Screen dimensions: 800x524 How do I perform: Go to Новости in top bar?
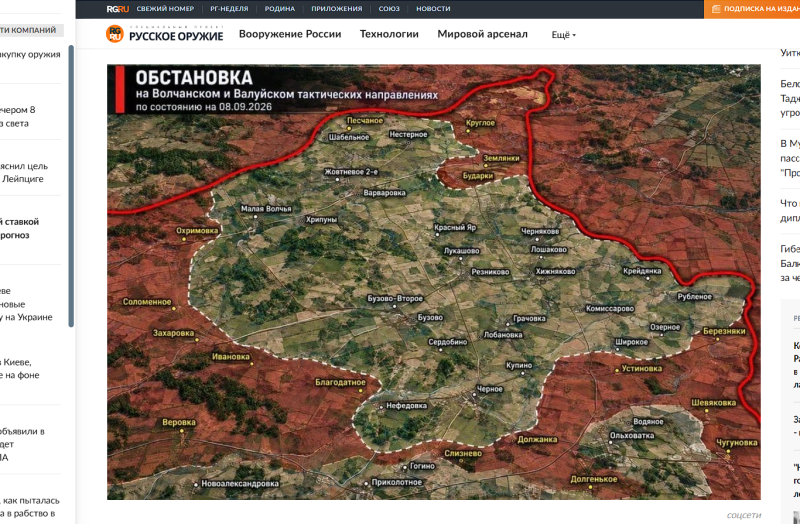coord(433,9)
